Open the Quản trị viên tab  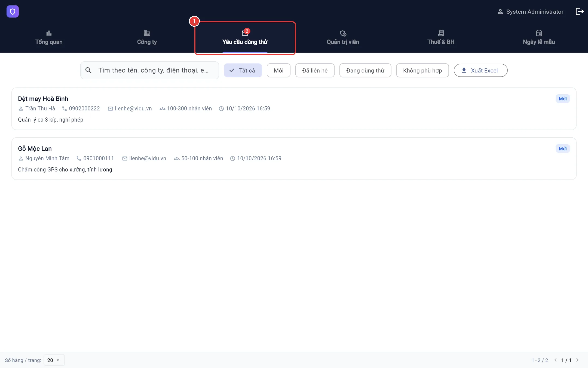coord(343,38)
